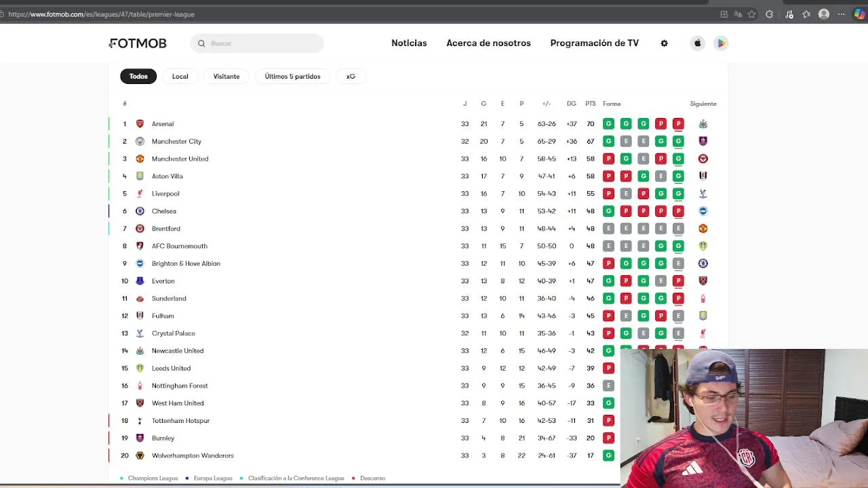Image resolution: width=868 pixels, height=488 pixels.
Task: Open the Newcastle United team link
Action: (178, 351)
